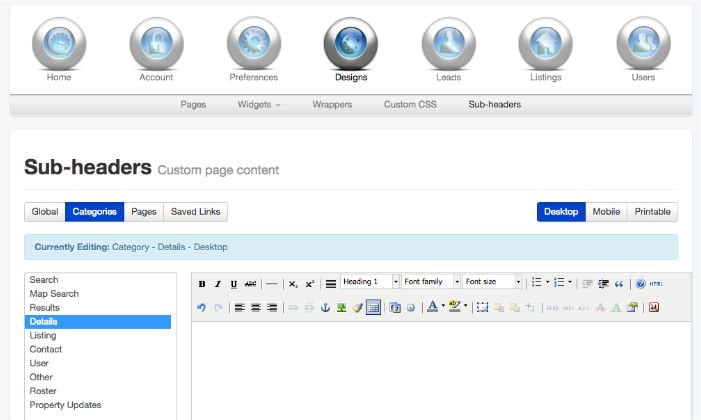The height and width of the screenshot is (420, 701).
Task: Apply subscript formatting
Action: click(293, 284)
